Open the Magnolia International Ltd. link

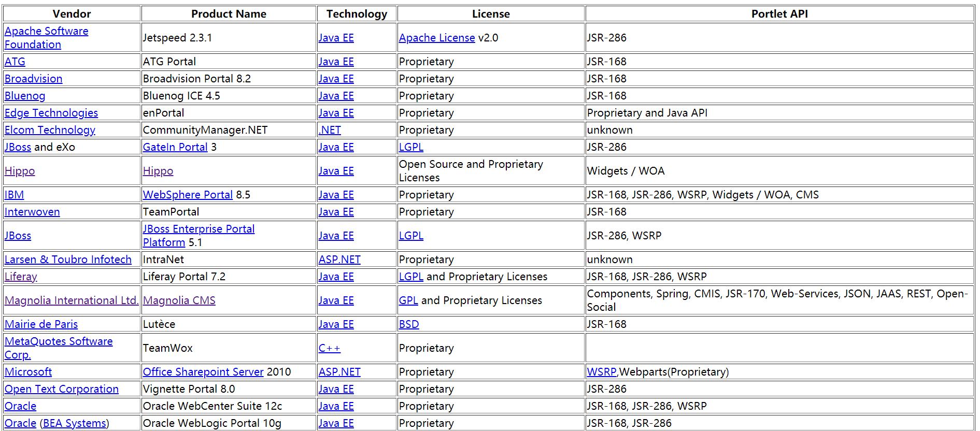click(x=72, y=300)
